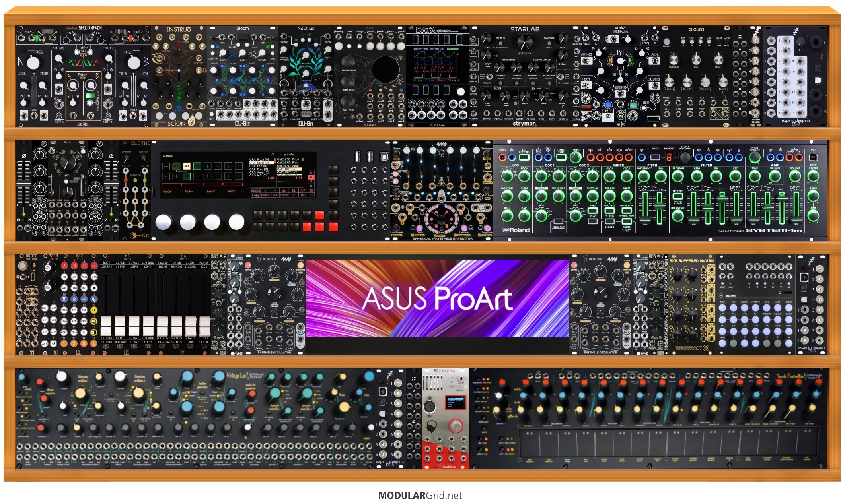Click the MODULARGrid.net link
The width and height of the screenshot is (841, 504).
[420, 496]
